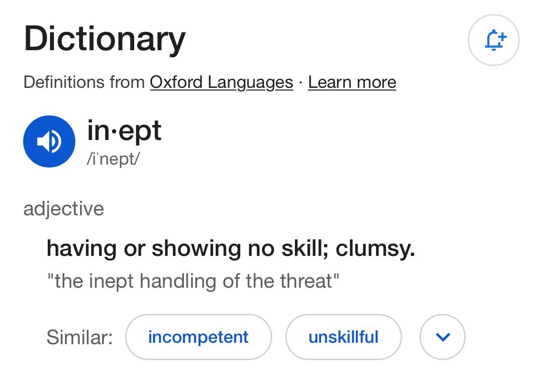The width and height of the screenshot is (543, 392).
Task: Click the "Definitions from" text
Action: click(x=84, y=83)
